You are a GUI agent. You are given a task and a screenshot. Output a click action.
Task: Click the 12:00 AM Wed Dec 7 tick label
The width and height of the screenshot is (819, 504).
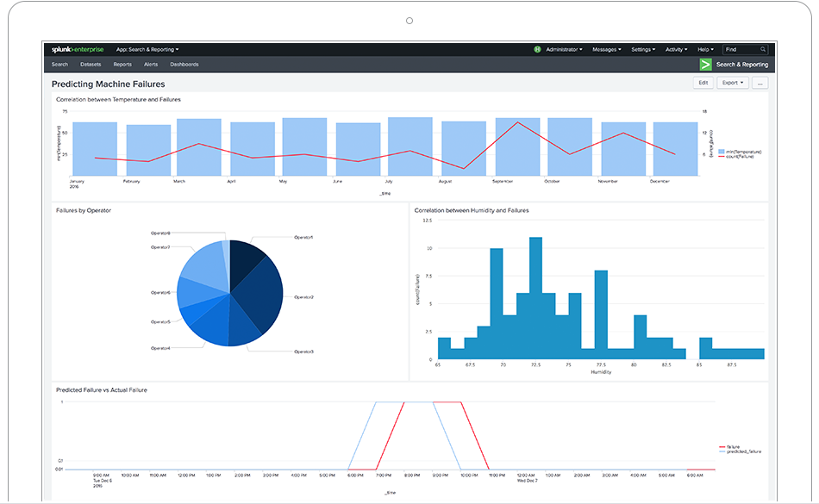pos(526,478)
